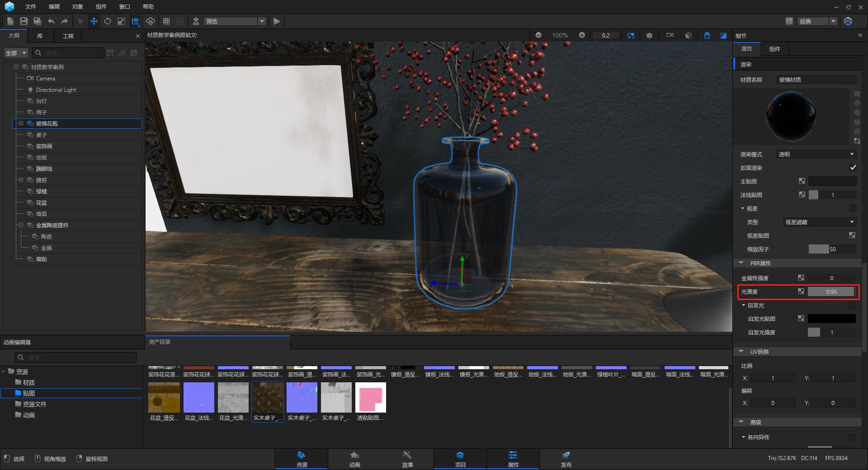The height and width of the screenshot is (470, 868).
Task: Open the 故事 bottom bar panel
Action: coord(407,459)
